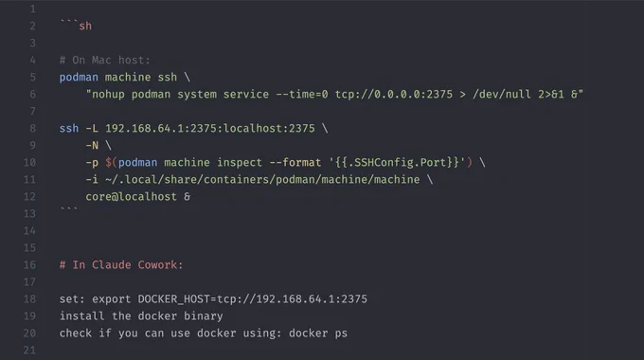Screen dimensions: 644x360
Task: Place cursor on 'podman' at line 5
Action: 79,78
